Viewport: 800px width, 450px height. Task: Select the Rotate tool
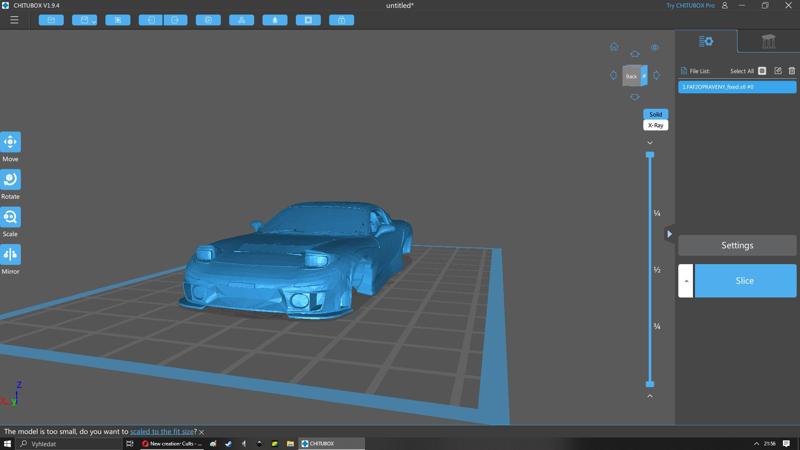pos(10,180)
